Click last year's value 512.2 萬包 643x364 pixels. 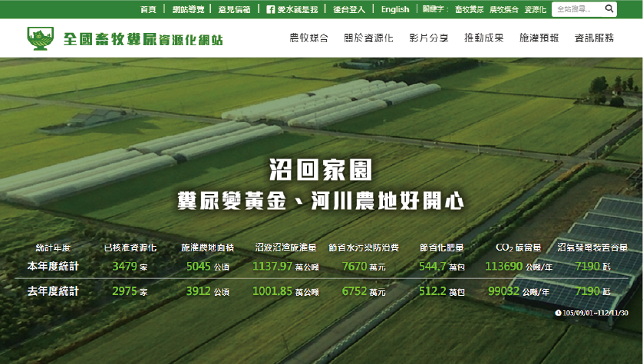442,291
